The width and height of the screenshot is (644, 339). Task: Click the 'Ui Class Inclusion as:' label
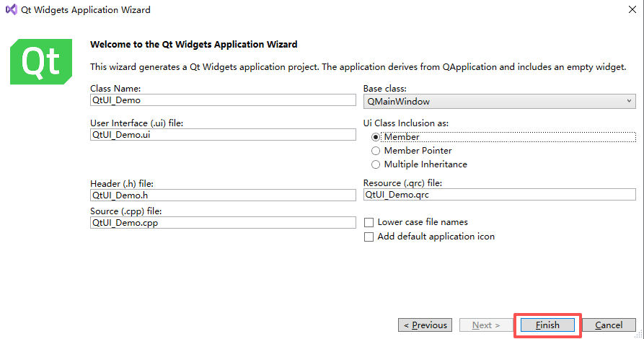coord(406,123)
